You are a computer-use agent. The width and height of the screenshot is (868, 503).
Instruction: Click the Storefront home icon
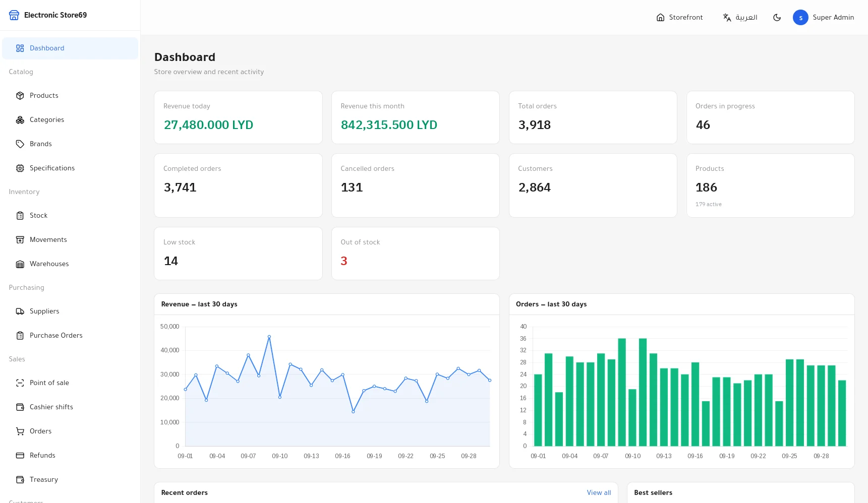(660, 18)
